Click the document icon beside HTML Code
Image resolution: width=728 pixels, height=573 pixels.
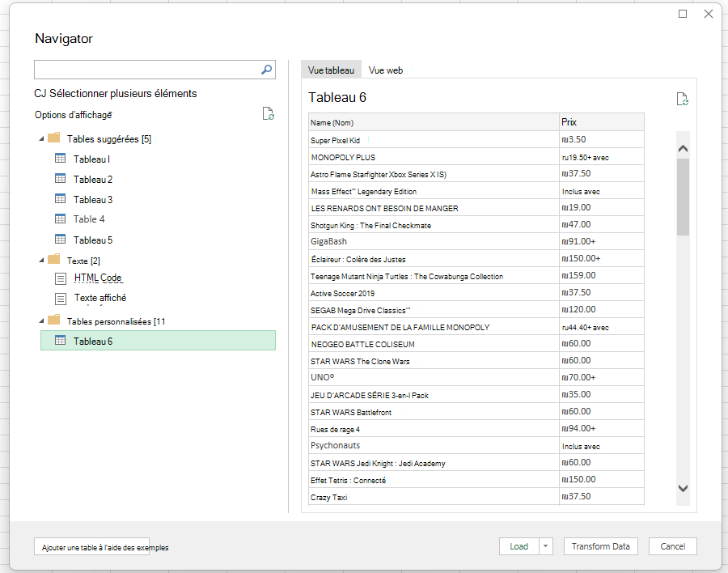click(x=61, y=279)
